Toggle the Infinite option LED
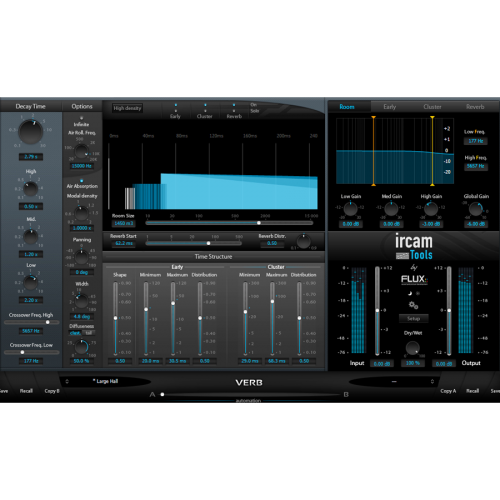The width and height of the screenshot is (500, 500). point(81,118)
